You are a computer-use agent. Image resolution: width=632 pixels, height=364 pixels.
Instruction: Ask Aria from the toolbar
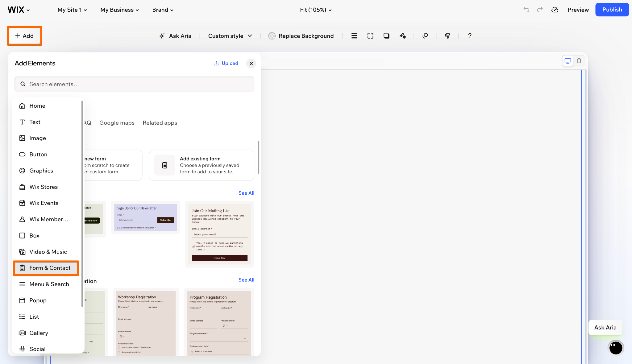175,36
